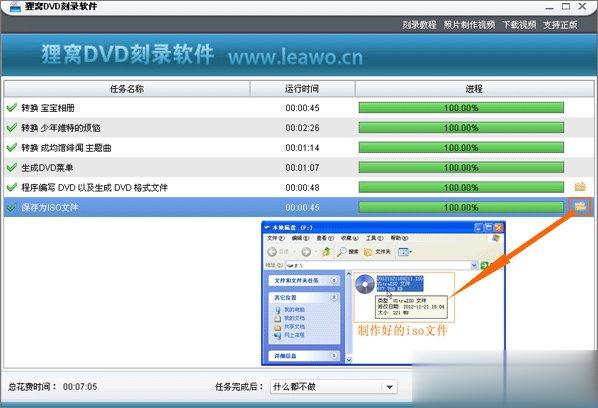The image size is (598, 408).
Task: Go up one folder level in Explorer window
Action: tap(326, 252)
